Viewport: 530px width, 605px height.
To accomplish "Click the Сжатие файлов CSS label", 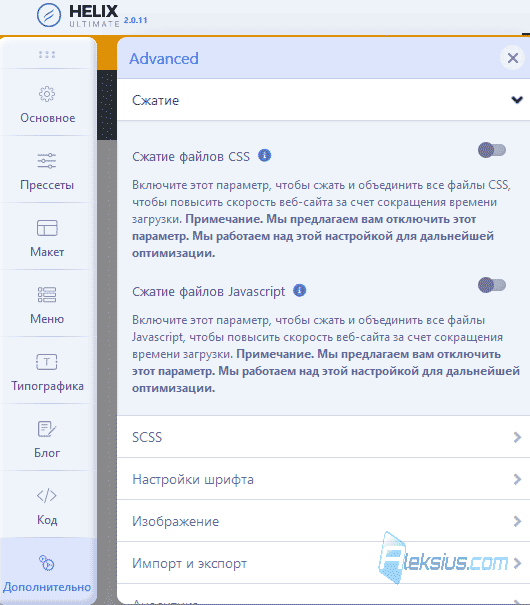I will (191, 156).
